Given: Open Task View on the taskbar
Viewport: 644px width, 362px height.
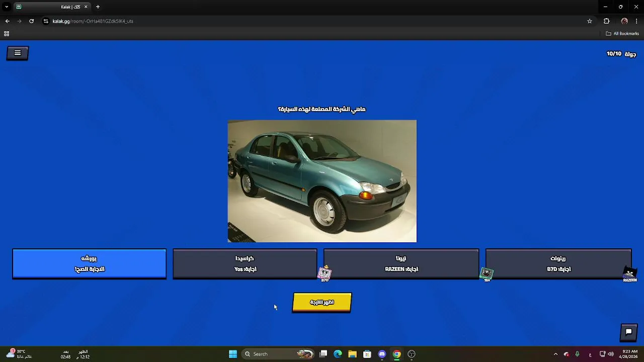Looking at the screenshot, I should (324, 354).
